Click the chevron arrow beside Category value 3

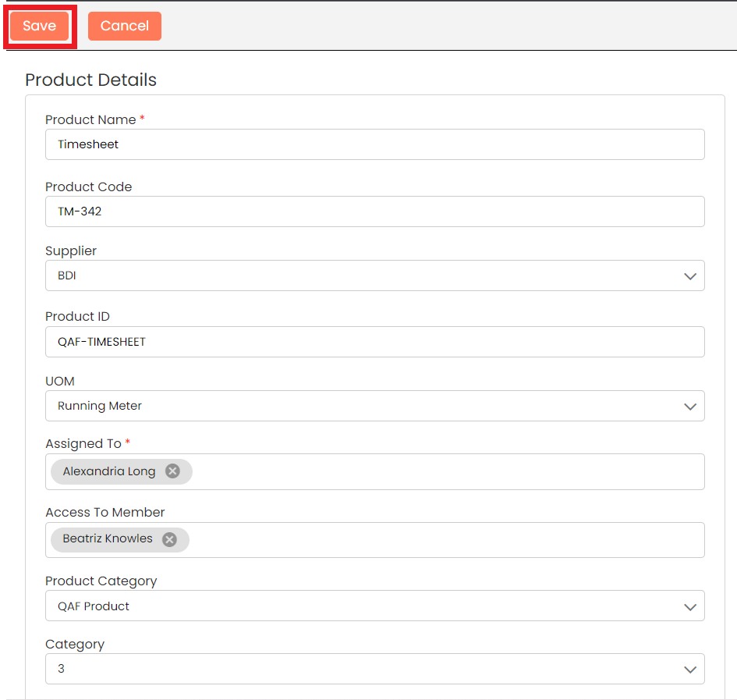(x=689, y=670)
